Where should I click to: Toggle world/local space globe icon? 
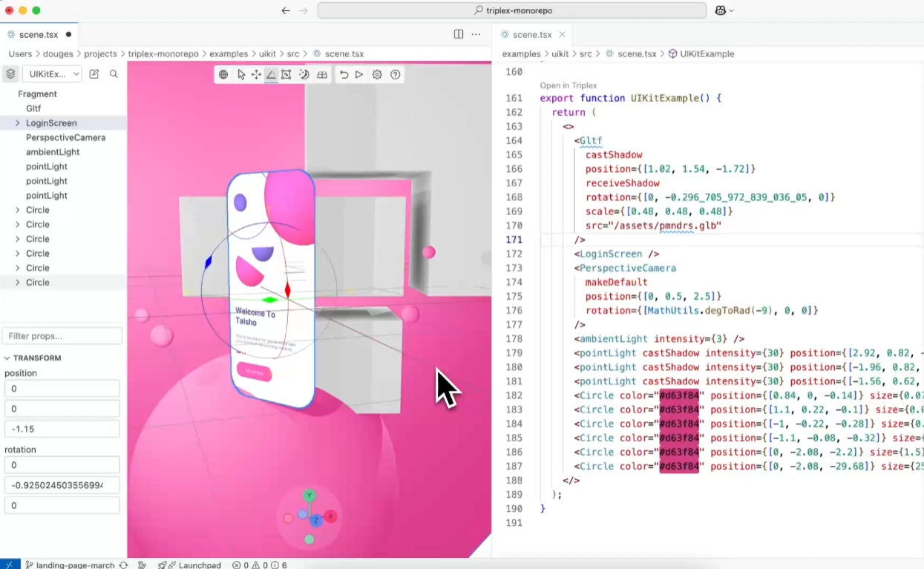tap(223, 74)
